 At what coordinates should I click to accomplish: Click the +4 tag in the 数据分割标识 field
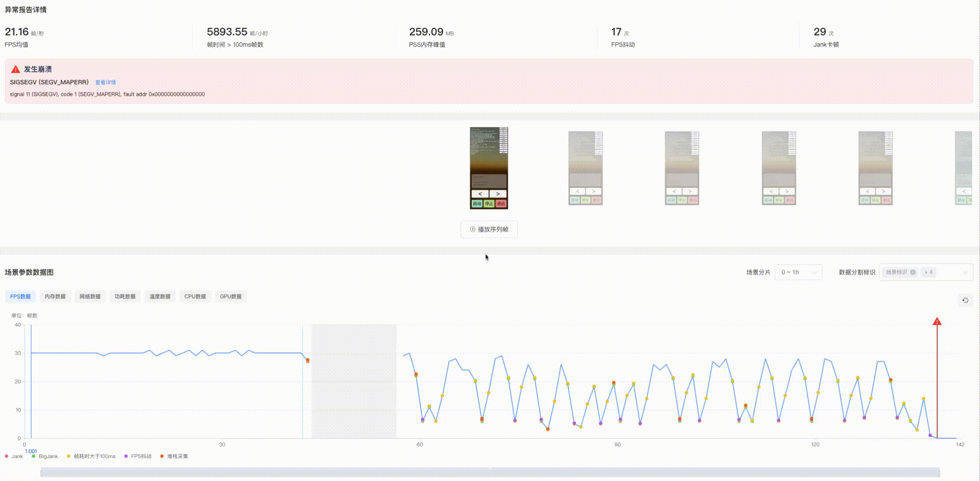(x=928, y=272)
